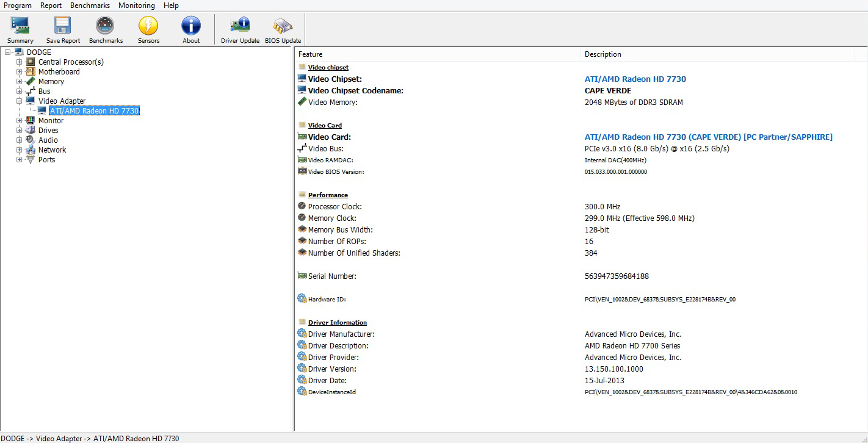
Task: Click the Processor Clock gauge icon
Action: click(302, 206)
